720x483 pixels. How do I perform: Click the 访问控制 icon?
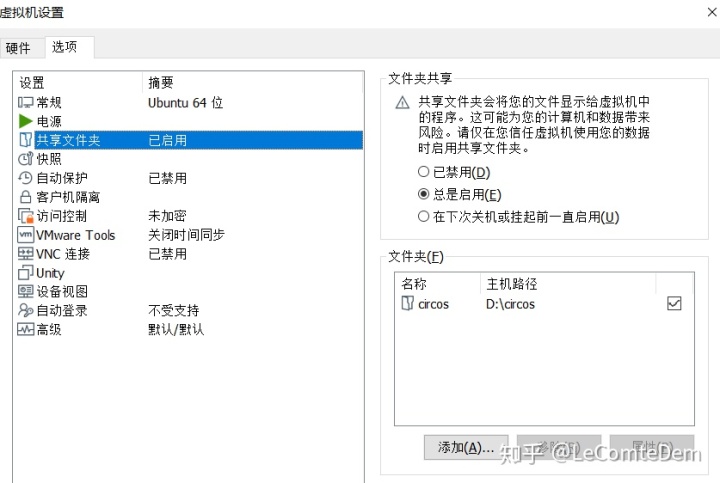(26, 216)
